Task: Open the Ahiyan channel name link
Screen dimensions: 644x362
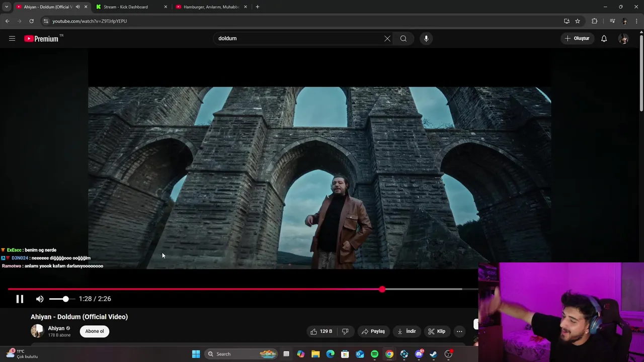Action: click(56, 328)
